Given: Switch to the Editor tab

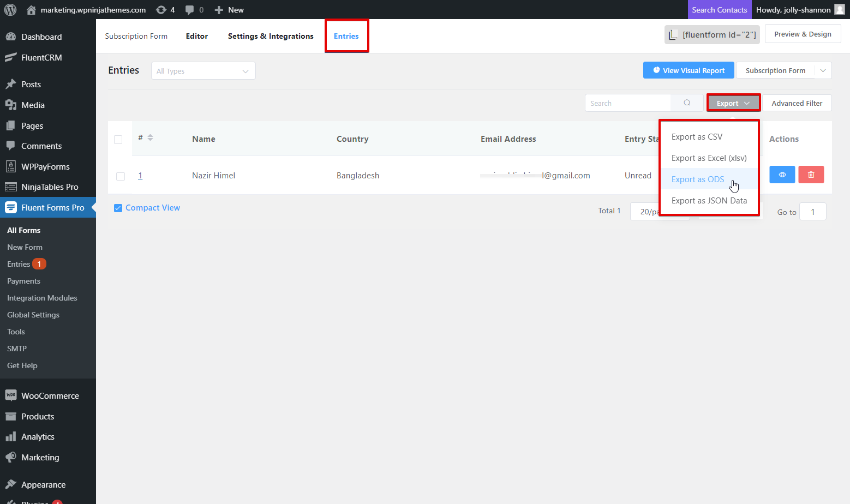Looking at the screenshot, I should pyautogui.click(x=196, y=36).
